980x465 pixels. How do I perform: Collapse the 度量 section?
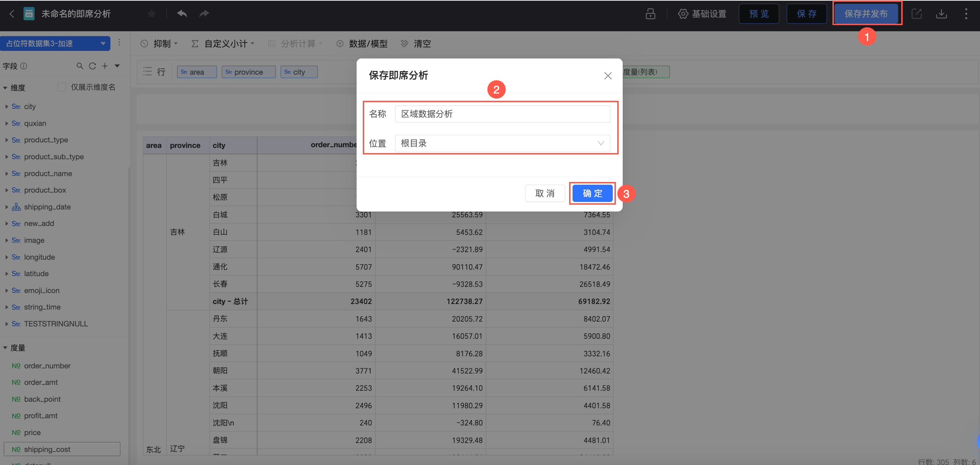tap(5, 348)
